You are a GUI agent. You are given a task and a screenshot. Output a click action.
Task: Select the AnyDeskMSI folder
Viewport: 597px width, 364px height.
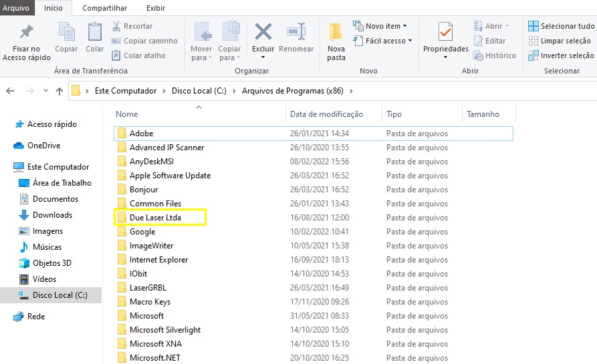point(313,162)
